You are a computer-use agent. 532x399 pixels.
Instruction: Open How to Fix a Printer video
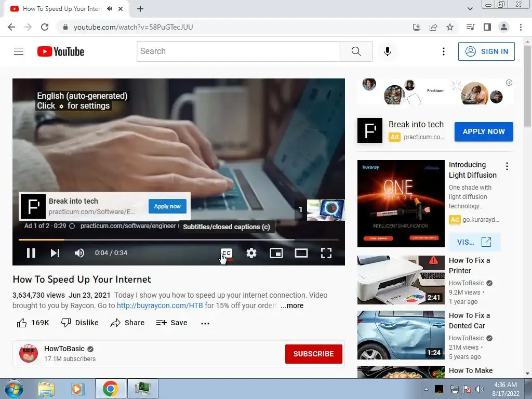click(401, 280)
